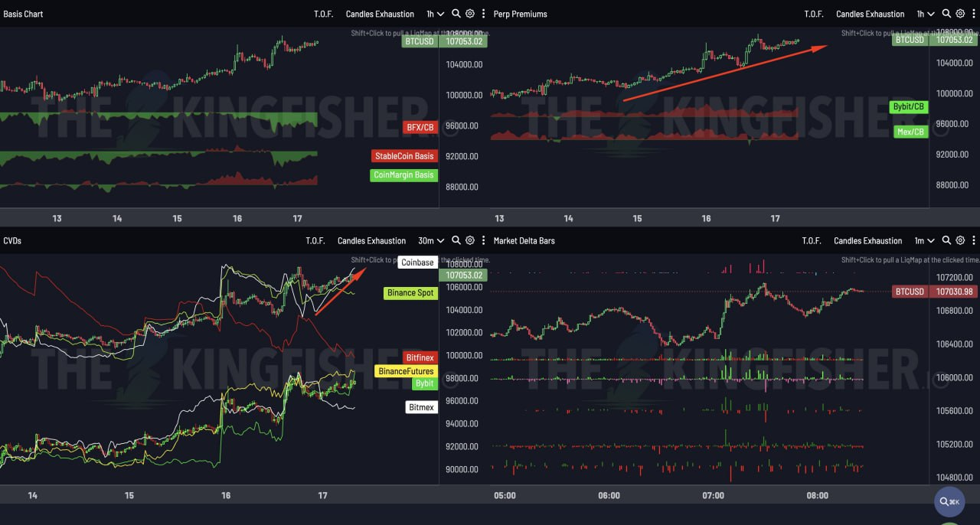Open three-dot menu in CVDs panel

tap(482, 240)
